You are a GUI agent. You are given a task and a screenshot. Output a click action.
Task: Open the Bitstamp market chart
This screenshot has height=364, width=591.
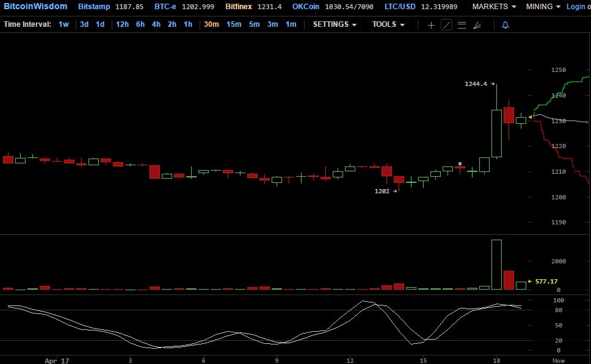(95, 7)
